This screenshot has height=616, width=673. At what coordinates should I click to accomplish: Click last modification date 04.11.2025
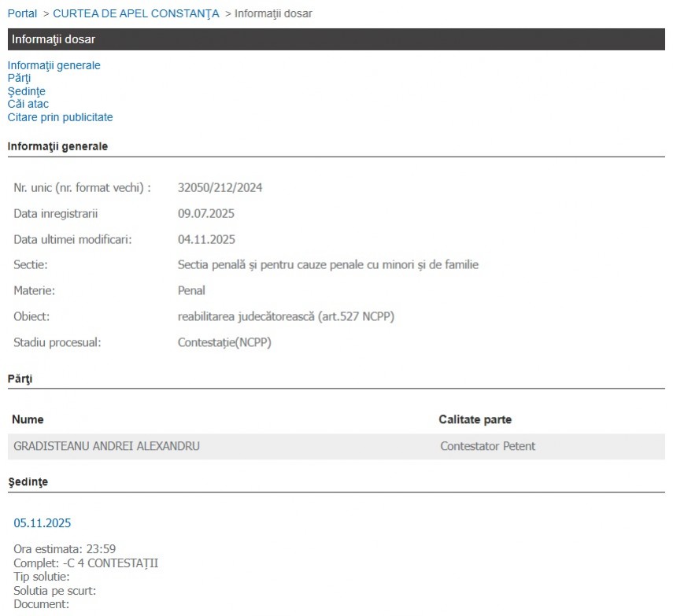click(x=206, y=239)
